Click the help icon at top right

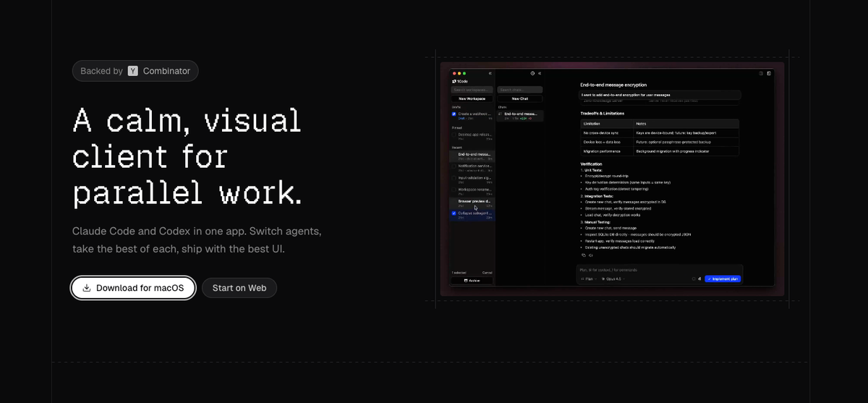pyautogui.click(x=761, y=73)
